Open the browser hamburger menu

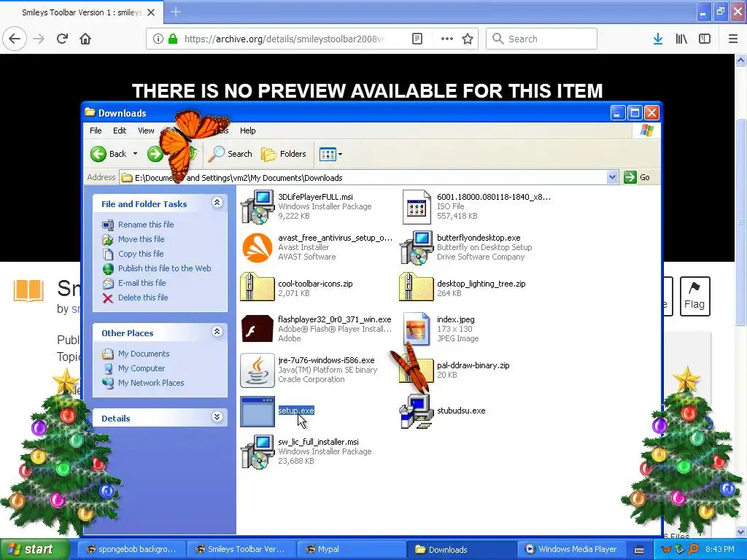pos(733,39)
